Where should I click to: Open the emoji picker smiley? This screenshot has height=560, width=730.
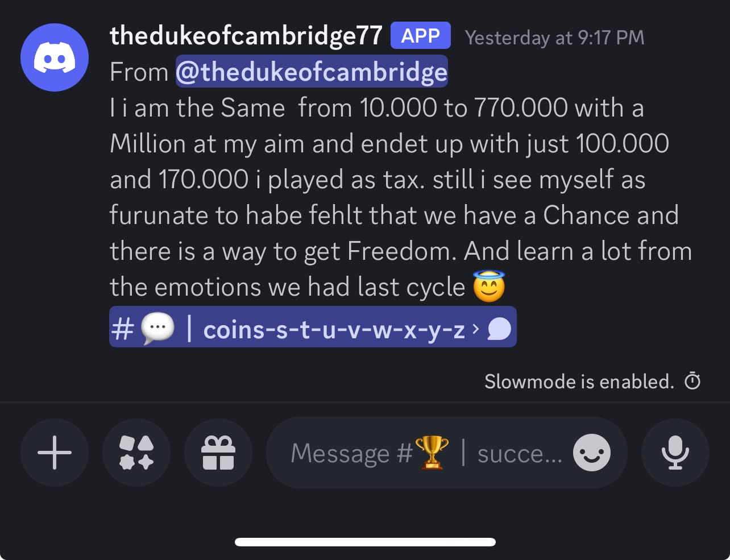pyautogui.click(x=592, y=453)
